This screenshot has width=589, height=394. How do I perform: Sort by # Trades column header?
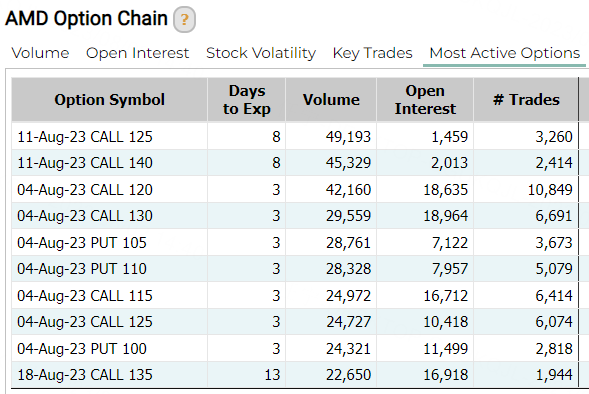coord(526,100)
